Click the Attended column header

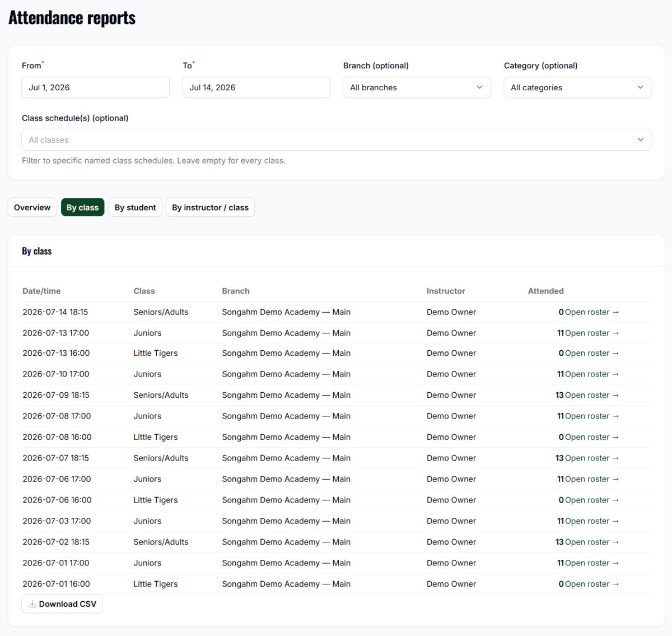pyautogui.click(x=546, y=291)
